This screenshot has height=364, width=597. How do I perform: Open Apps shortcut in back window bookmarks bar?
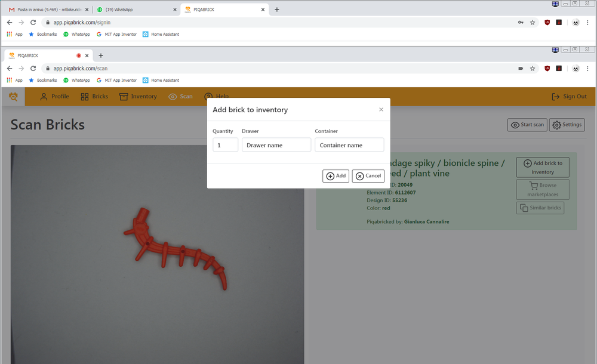pos(14,34)
